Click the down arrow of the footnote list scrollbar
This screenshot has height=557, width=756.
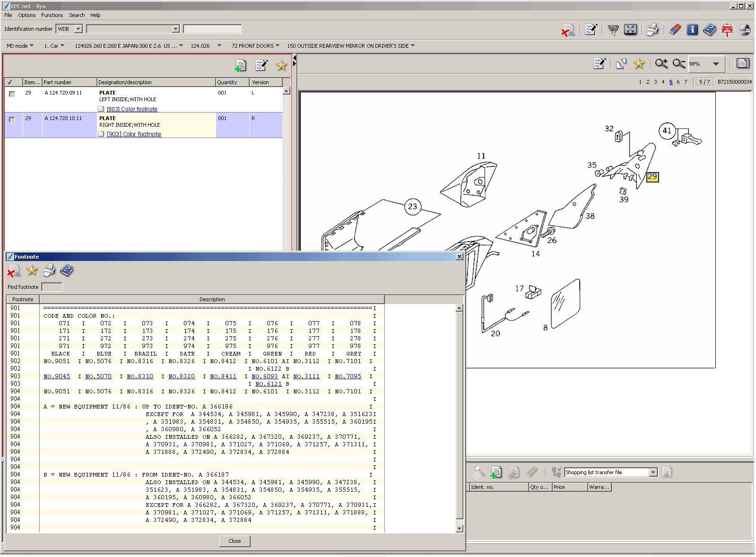pos(459,529)
